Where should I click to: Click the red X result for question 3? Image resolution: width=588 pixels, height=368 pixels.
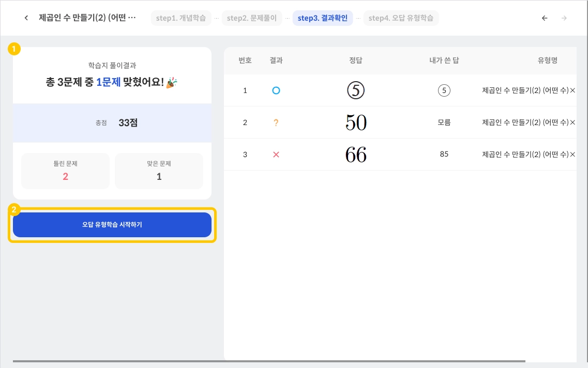coord(276,155)
